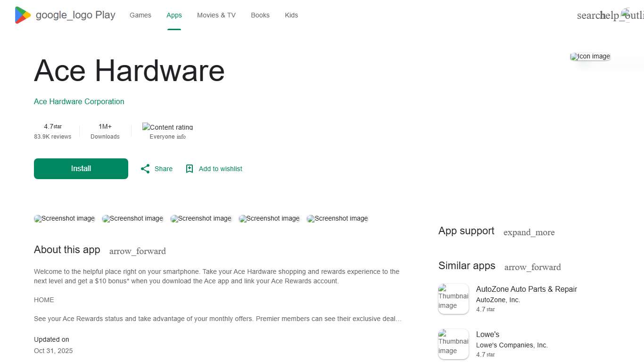Click the info text beside Everyone rating

[182, 137]
